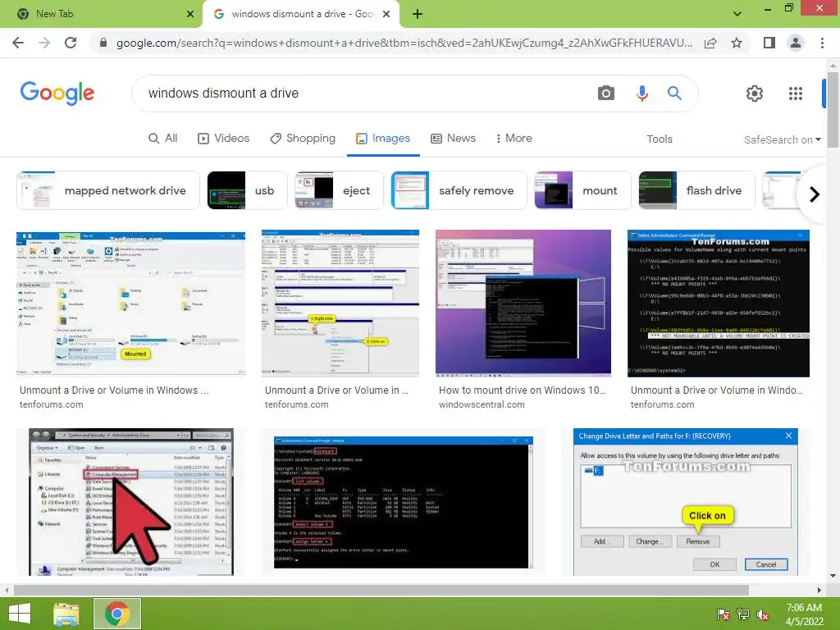Start voice search with microphone icon
Viewport: 840px width, 630px height.
[641, 94]
